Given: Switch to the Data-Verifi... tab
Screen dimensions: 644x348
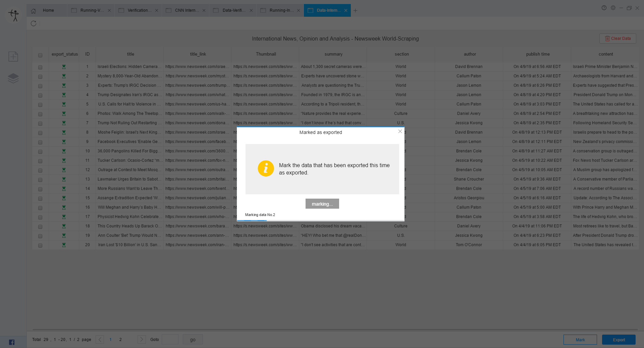Looking at the screenshot, I should [x=232, y=10].
